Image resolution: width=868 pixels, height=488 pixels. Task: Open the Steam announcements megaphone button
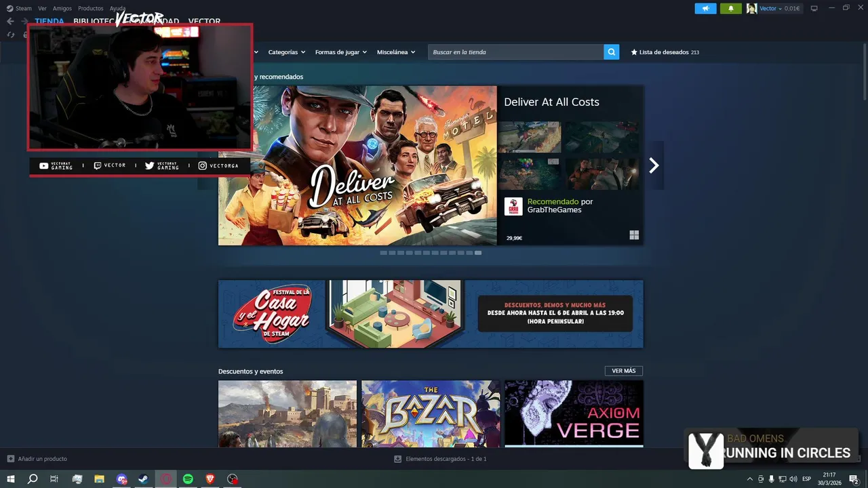point(705,9)
